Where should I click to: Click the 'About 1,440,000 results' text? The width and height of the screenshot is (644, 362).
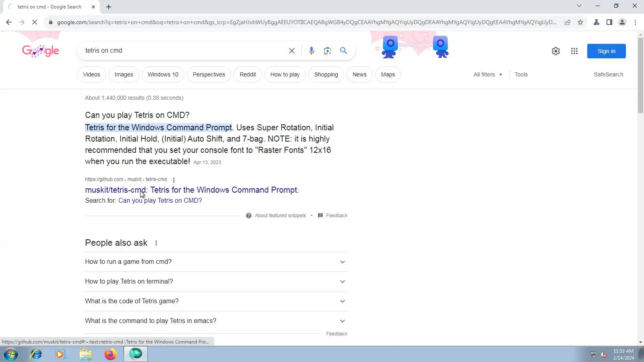(x=134, y=98)
